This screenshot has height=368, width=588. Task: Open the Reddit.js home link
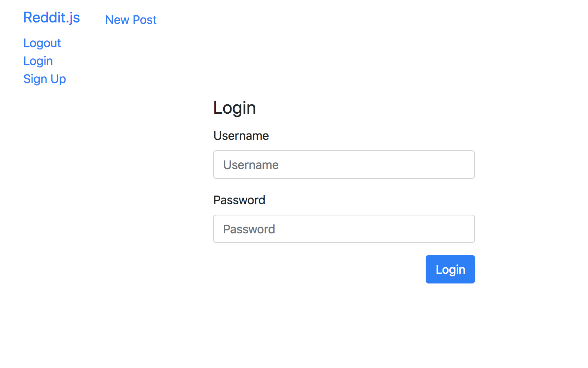(x=52, y=18)
